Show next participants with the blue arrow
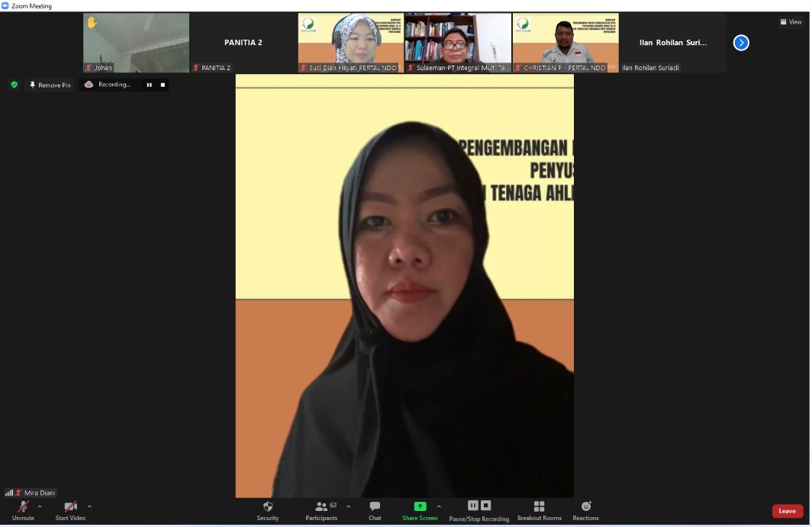This screenshot has width=812, height=527. click(x=741, y=43)
